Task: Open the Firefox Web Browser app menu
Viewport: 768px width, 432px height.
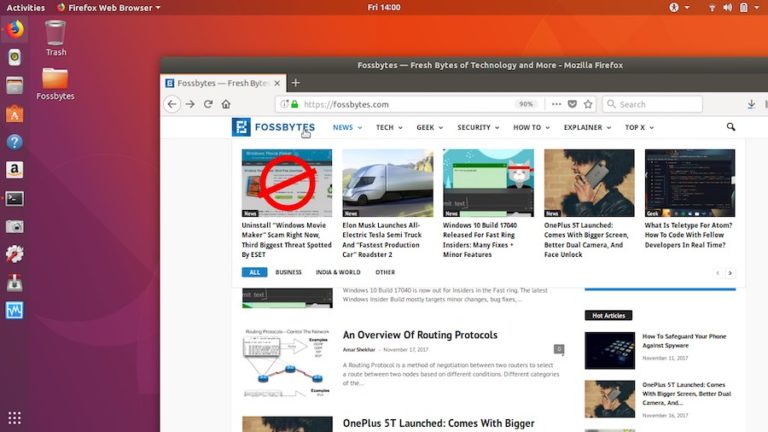Action: (x=109, y=7)
